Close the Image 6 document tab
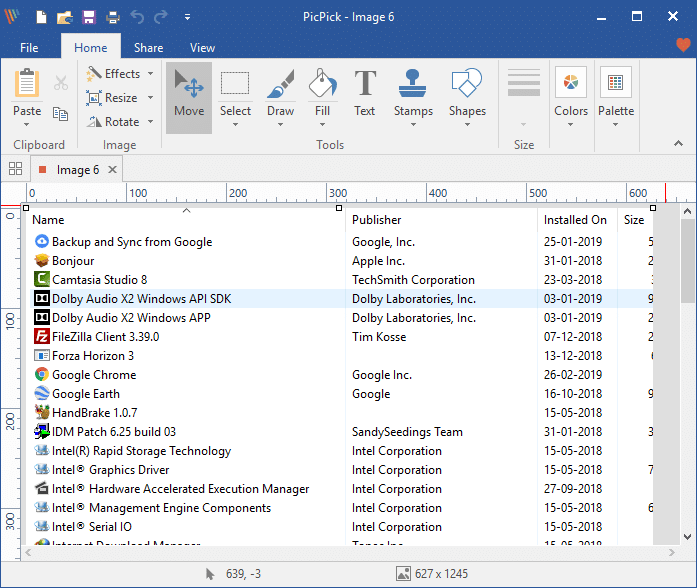Viewport: 697px width, 588px height. (113, 170)
